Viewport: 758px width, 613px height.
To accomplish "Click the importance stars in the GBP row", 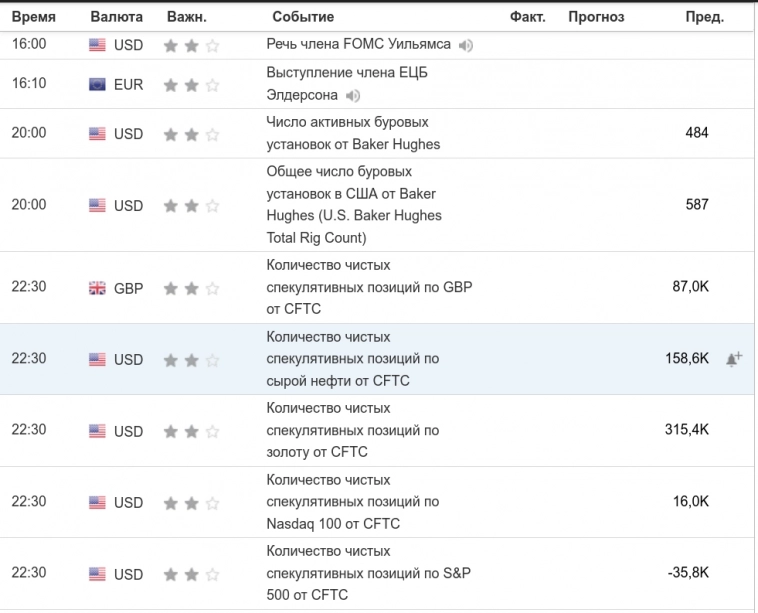I will (191, 288).
